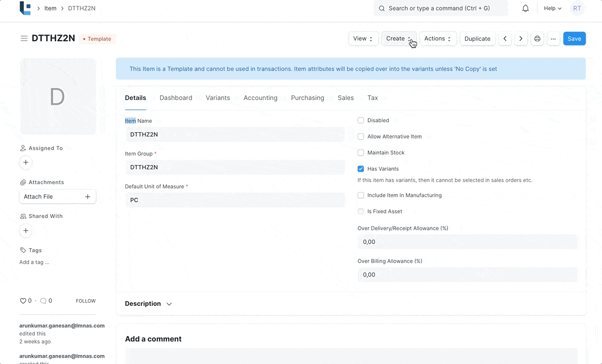Screen dimensions: 602x364
Task: Click plus icon under Assigned To
Action: coord(25,162)
